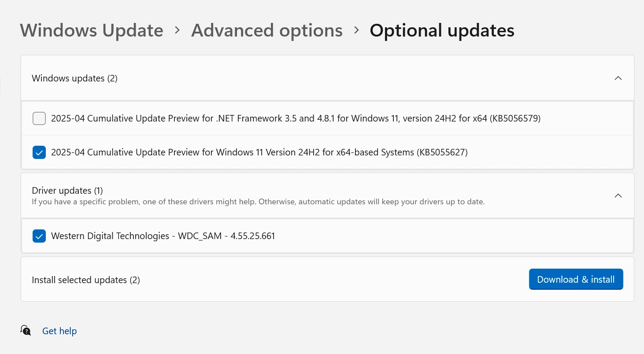Go back to Windows Update breadcrumb
Viewport: 644px width, 354px height.
[x=92, y=30]
